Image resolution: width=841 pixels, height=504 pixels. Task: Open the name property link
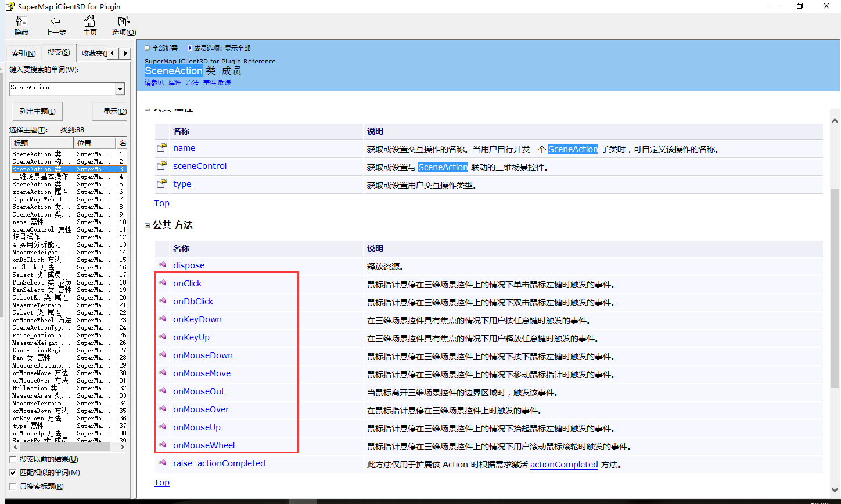[184, 148]
